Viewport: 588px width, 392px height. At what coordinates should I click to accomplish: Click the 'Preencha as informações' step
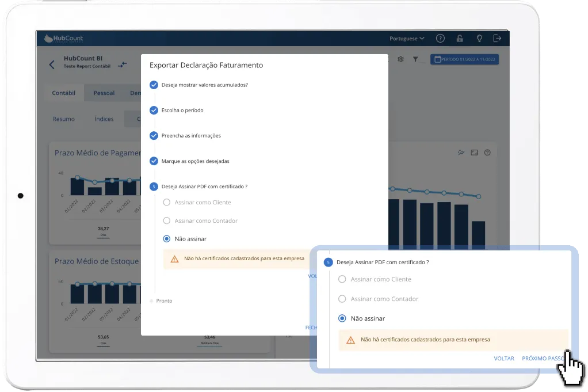pyautogui.click(x=185, y=136)
